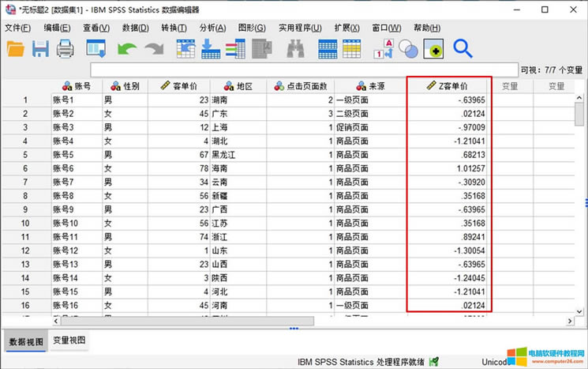The image size is (588, 369).
Task: Switch to the 变量视图 tab
Action: (x=69, y=341)
